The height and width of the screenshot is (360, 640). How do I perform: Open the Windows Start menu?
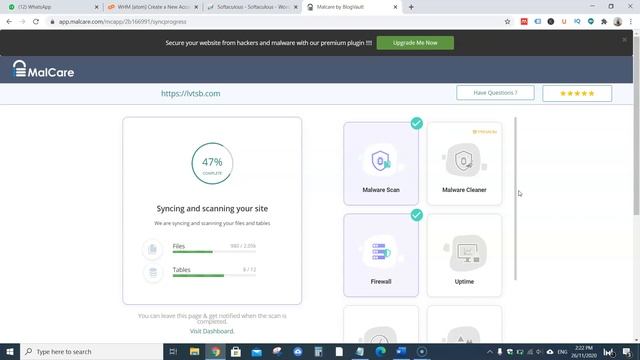tap(10, 351)
